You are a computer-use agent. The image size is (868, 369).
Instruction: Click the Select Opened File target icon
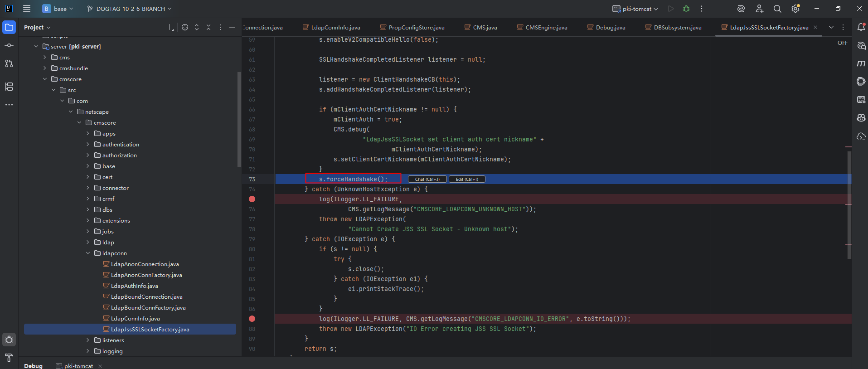point(185,27)
